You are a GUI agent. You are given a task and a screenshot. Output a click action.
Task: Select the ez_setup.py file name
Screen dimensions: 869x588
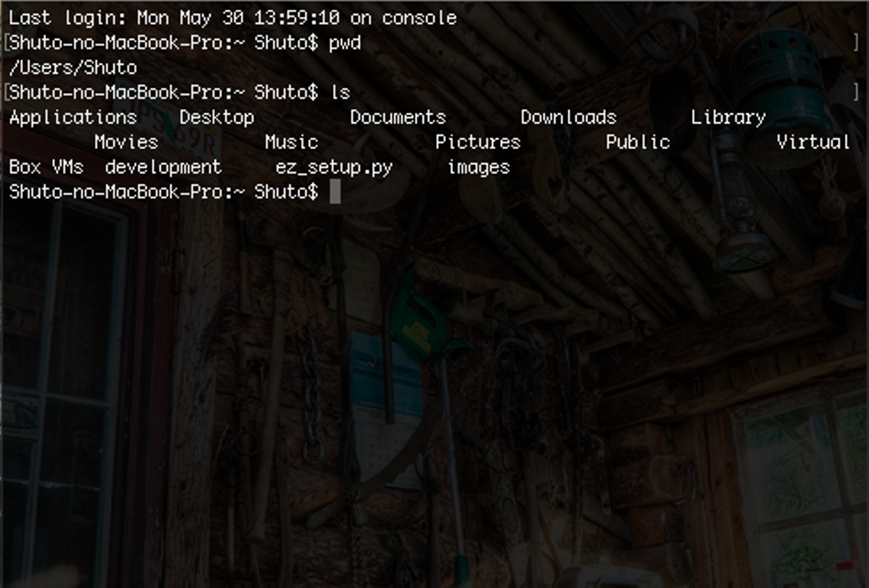coord(334,167)
